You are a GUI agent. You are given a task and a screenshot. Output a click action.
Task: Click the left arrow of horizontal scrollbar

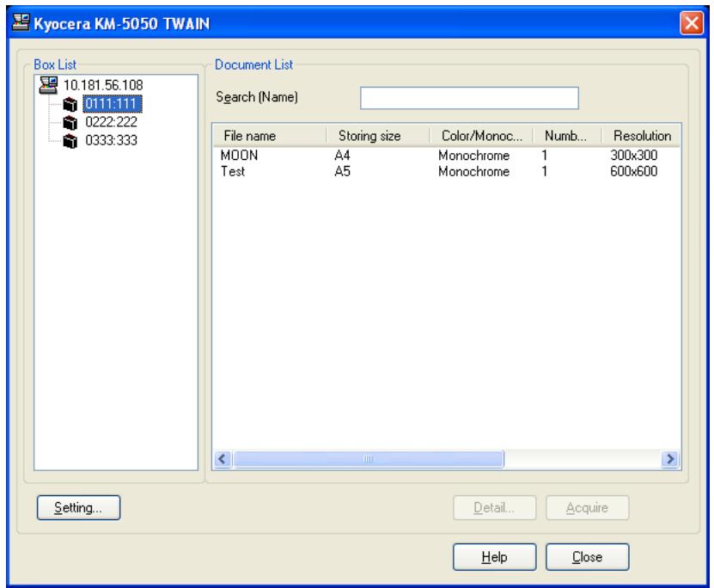(223, 459)
